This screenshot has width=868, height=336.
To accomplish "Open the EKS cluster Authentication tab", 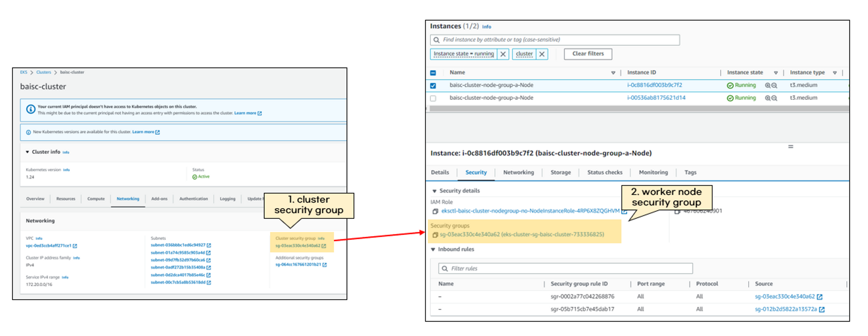I will click(194, 199).
